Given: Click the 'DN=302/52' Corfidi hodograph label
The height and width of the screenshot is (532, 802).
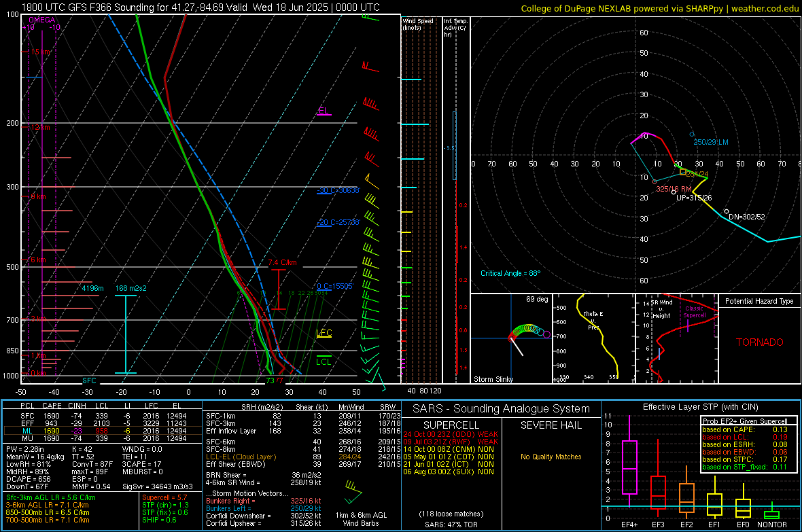Looking at the screenshot, I should tap(747, 217).
